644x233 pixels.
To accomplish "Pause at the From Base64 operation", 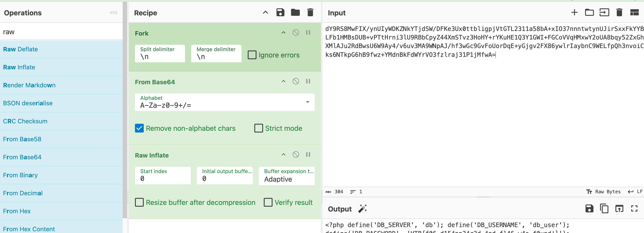I will [x=308, y=81].
